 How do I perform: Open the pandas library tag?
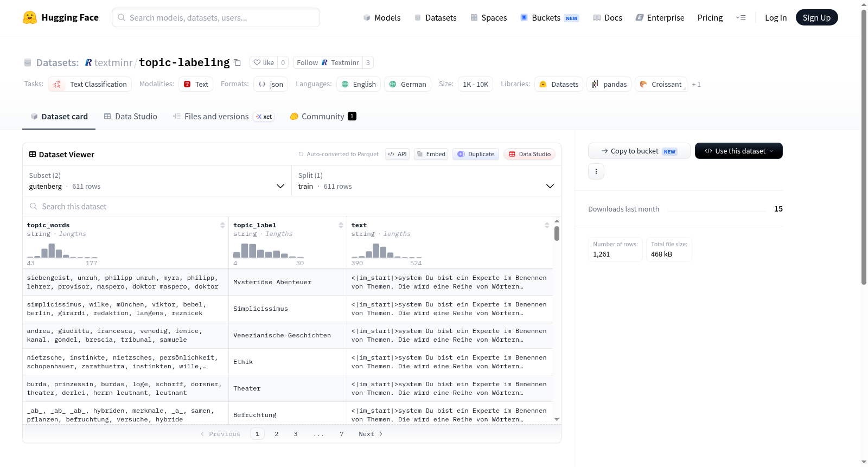(x=609, y=84)
